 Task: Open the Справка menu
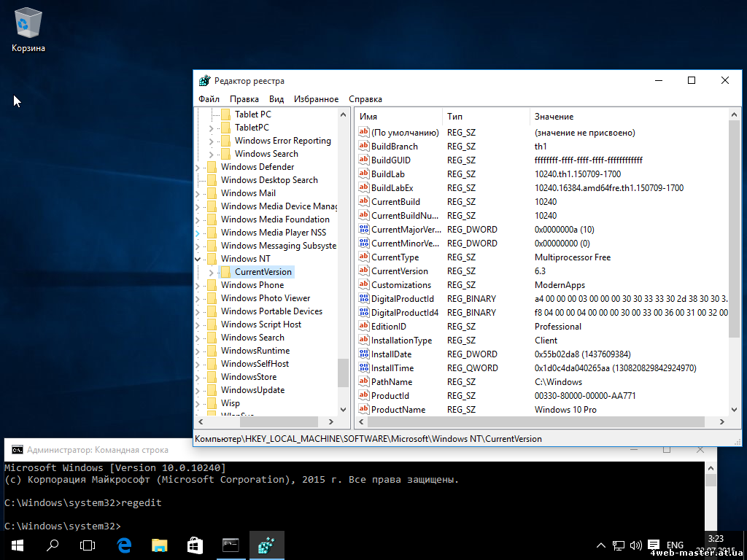tap(365, 99)
